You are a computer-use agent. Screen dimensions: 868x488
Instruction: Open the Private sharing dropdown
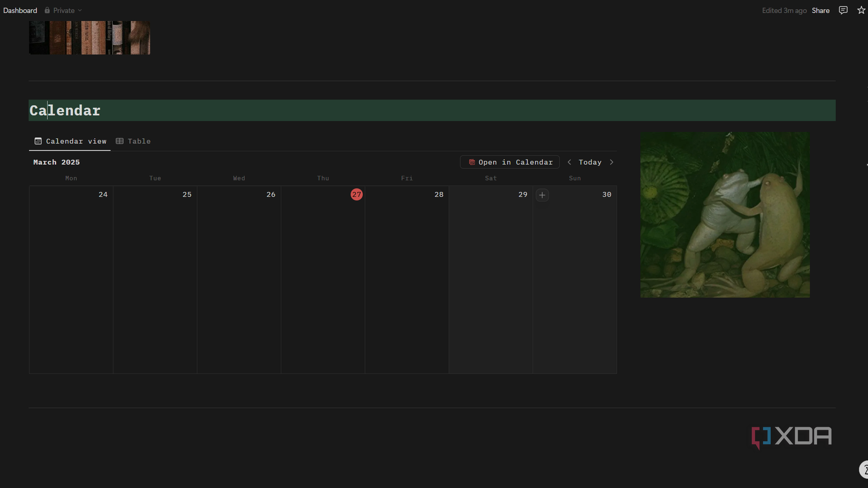click(x=64, y=10)
